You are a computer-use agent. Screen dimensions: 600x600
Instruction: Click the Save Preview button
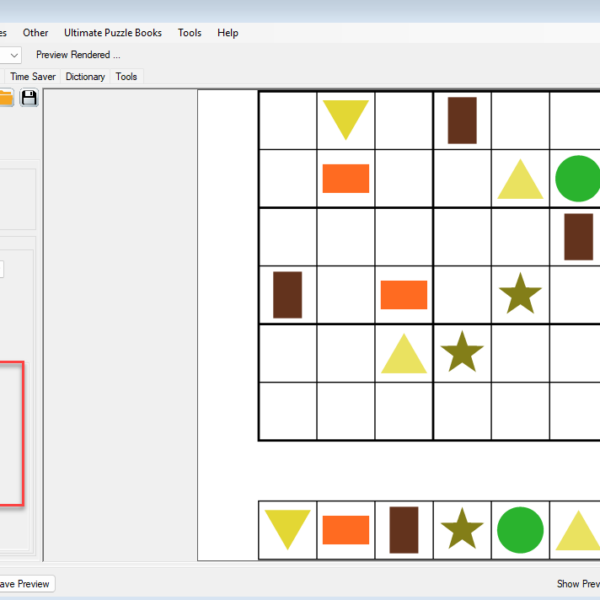click(x=24, y=584)
